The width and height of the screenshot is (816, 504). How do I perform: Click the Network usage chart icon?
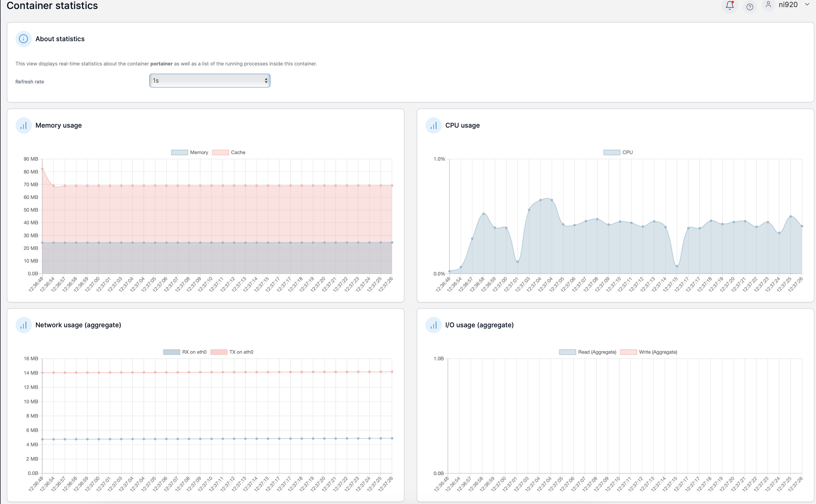pyautogui.click(x=23, y=325)
